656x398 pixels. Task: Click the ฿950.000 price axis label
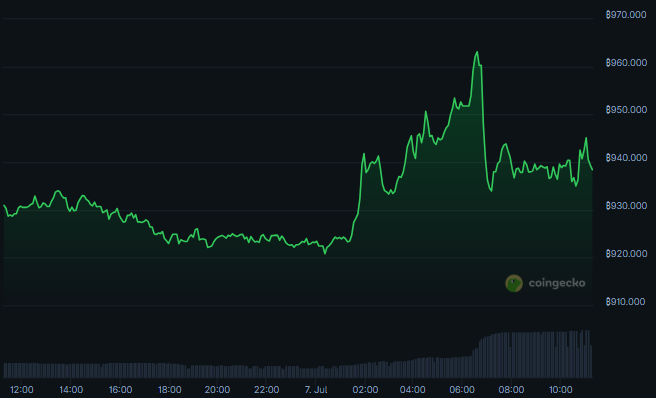pyautogui.click(x=626, y=110)
